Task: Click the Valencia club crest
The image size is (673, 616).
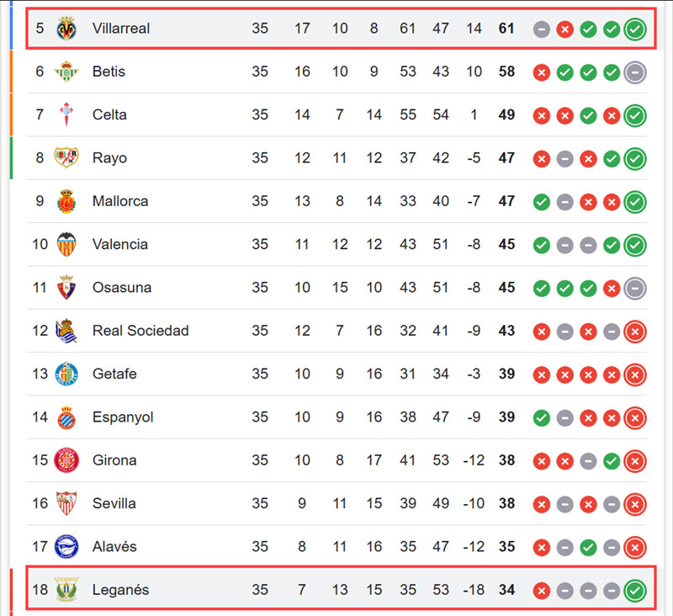Action: point(66,244)
